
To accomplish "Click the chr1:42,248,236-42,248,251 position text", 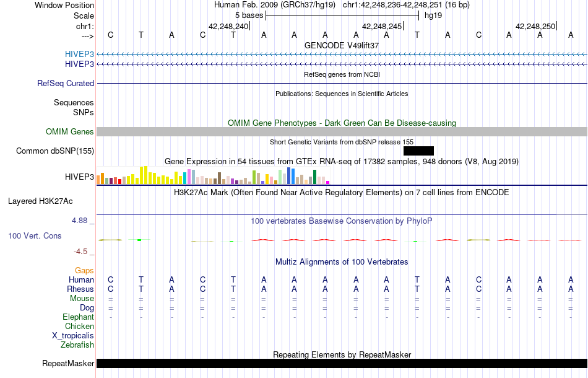I will (406, 5).
